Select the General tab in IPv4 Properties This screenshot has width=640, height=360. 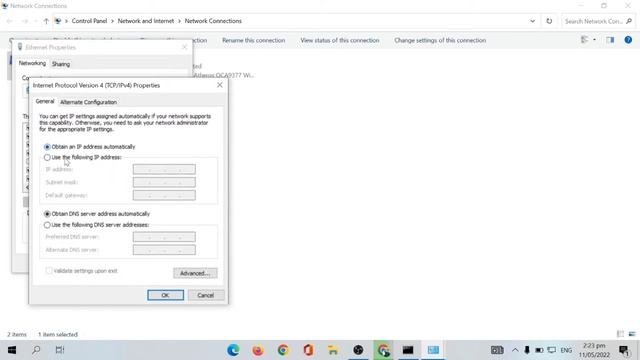coord(44,101)
